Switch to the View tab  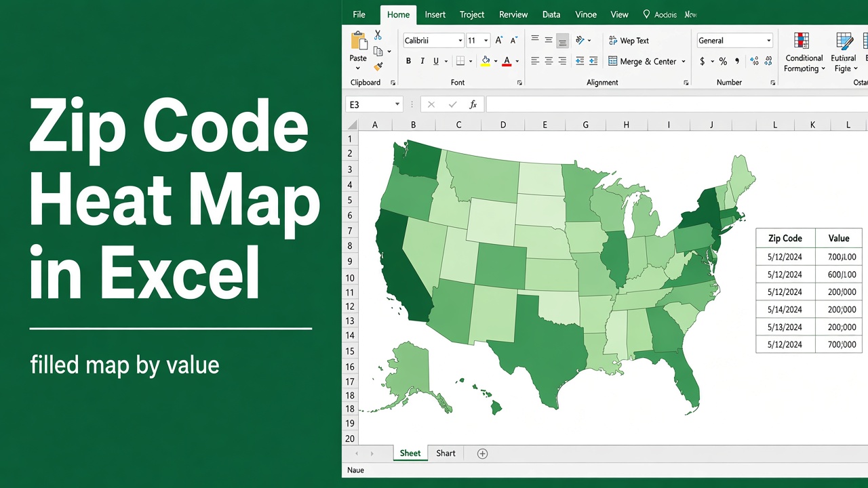(619, 14)
